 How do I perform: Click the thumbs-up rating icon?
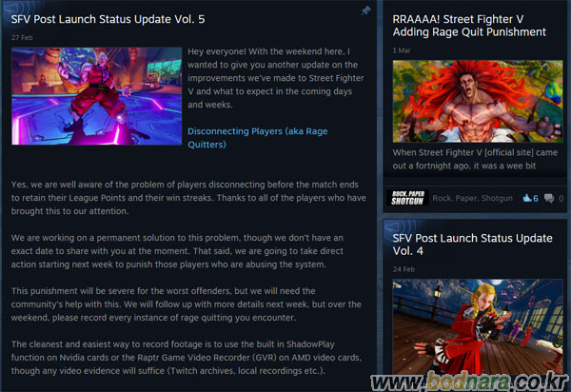pyautogui.click(x=526, y=198)
